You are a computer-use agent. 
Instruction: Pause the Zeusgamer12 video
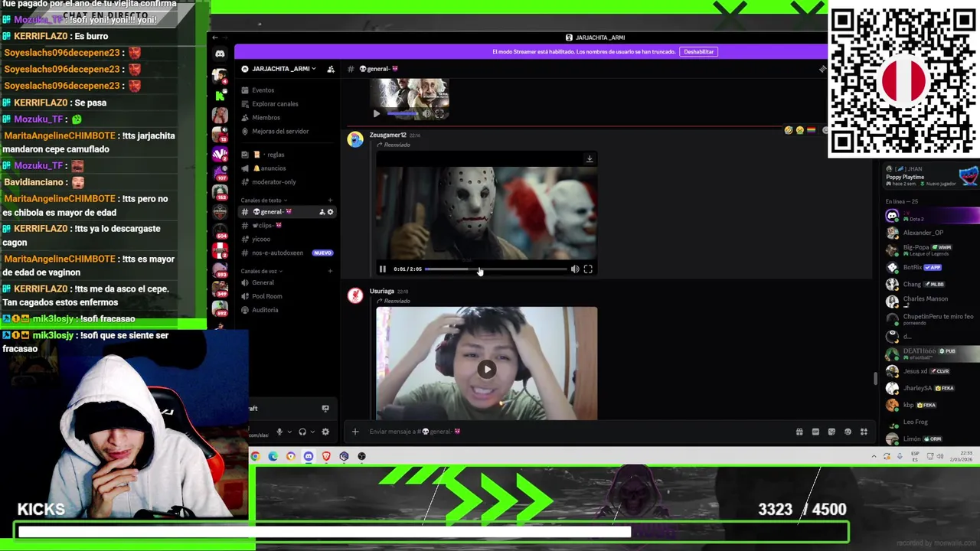pos(383,269)
